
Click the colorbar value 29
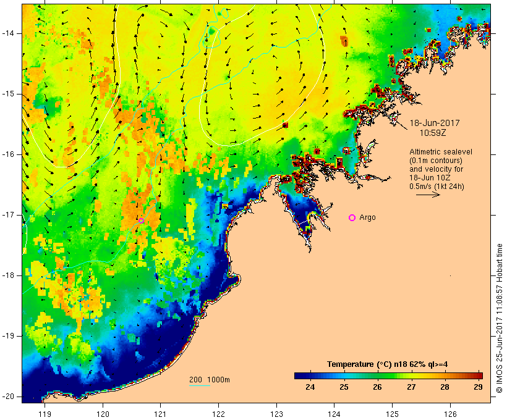click(x=478, y=387)
